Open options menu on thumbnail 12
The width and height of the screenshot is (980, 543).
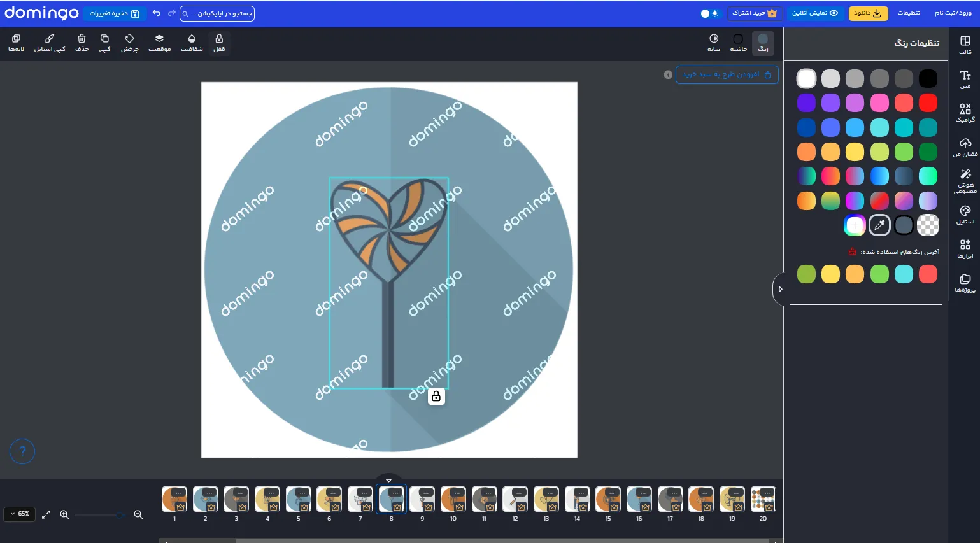[520, 493]
